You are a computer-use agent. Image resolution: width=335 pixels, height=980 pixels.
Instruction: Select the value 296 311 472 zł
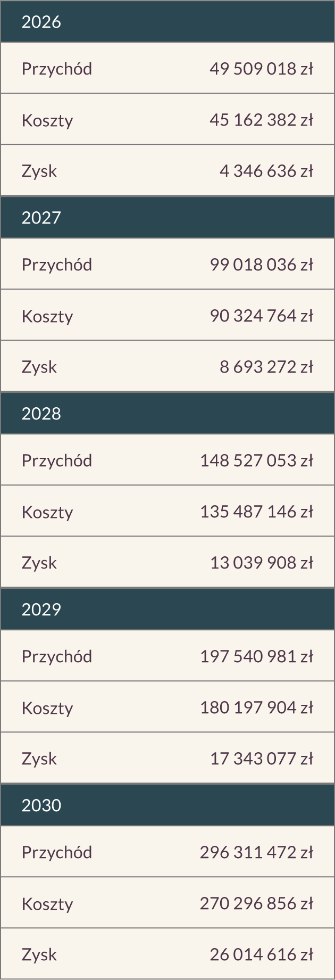256,852
